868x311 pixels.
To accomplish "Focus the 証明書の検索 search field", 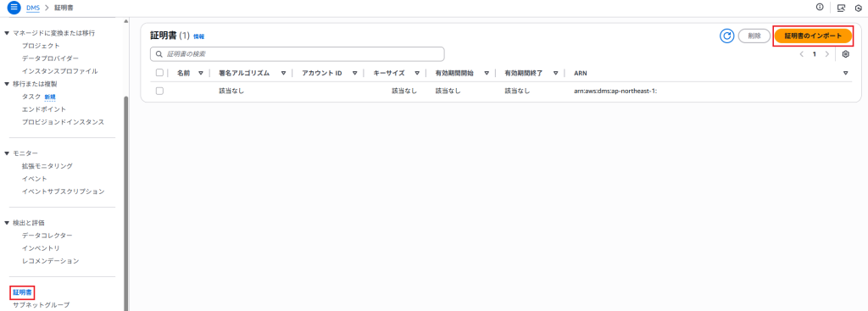I will click(298, 54).
